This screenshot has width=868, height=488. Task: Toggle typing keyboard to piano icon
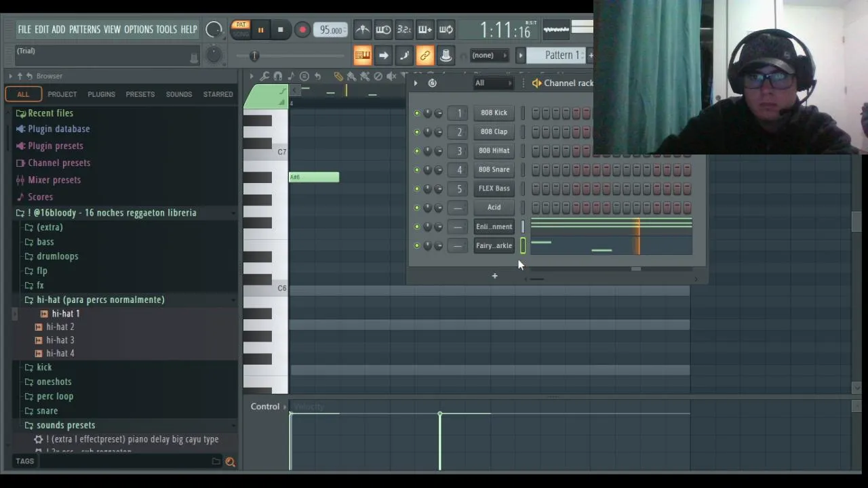pos(362,56)
